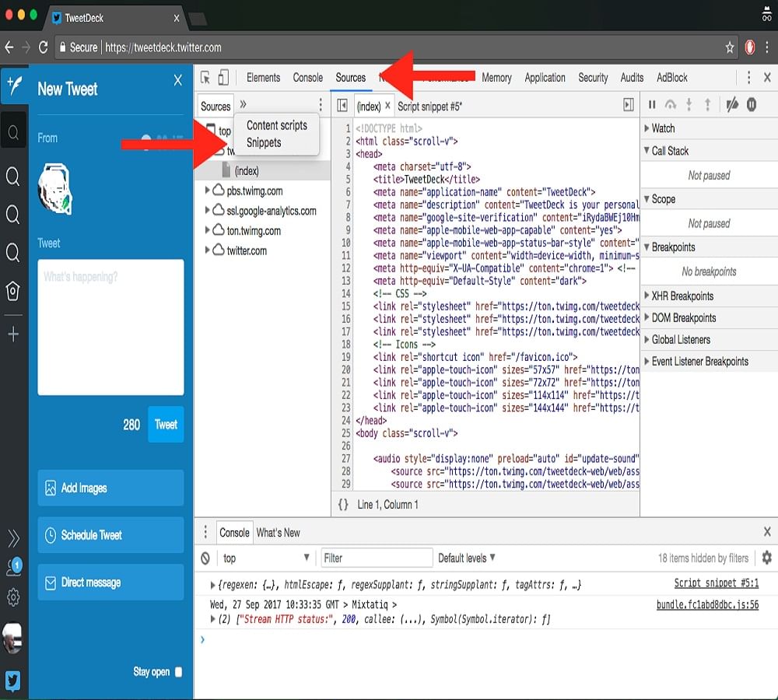Open the Default levels dropdown

[467, 558]
